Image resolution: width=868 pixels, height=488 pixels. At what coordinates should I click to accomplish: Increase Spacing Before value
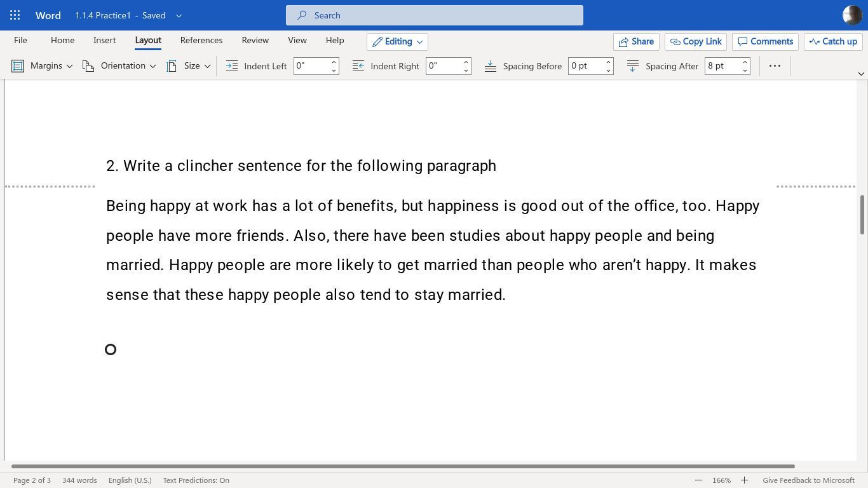[608, 62]
